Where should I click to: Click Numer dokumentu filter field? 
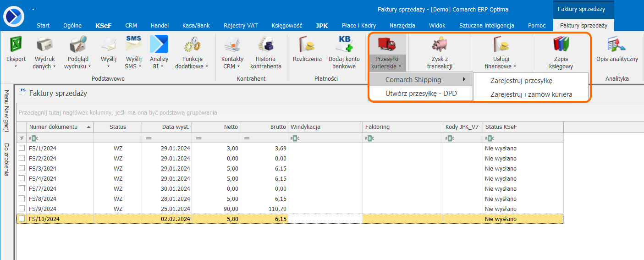point(60,138)
